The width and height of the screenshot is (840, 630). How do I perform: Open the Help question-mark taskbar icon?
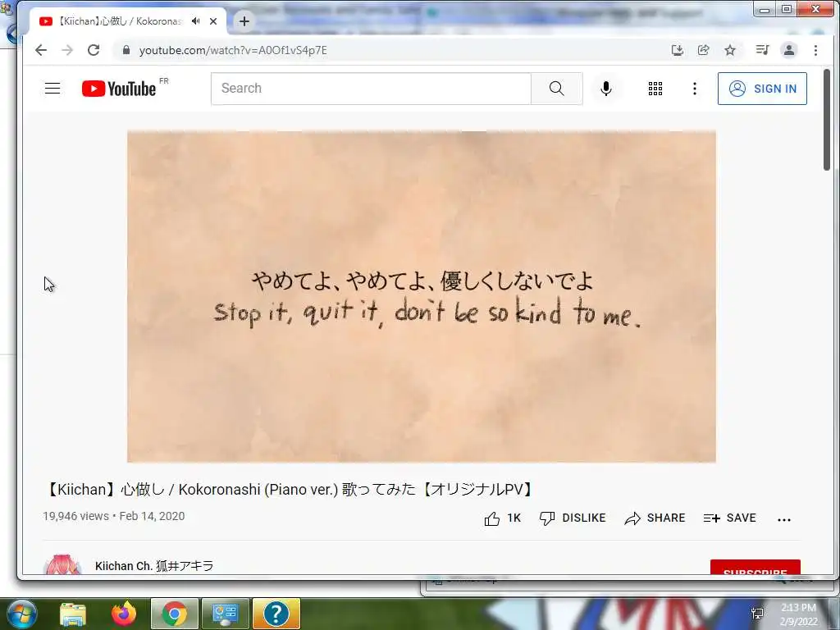276,614
